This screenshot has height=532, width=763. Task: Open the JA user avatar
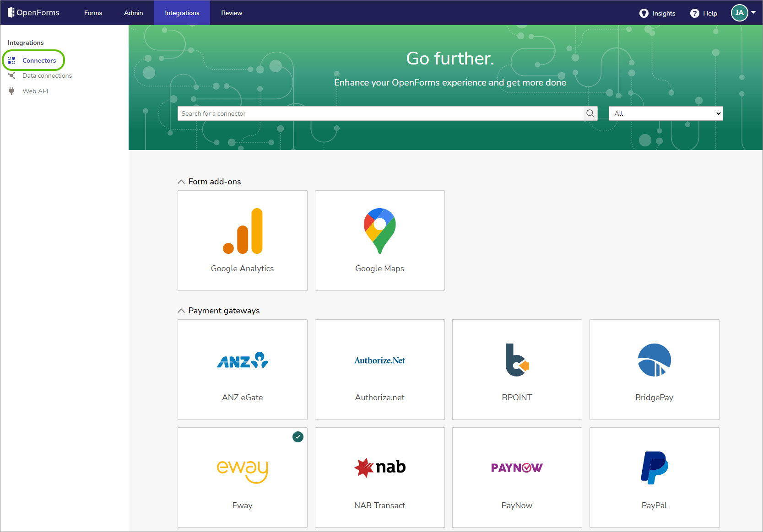[x=740, y=13]
